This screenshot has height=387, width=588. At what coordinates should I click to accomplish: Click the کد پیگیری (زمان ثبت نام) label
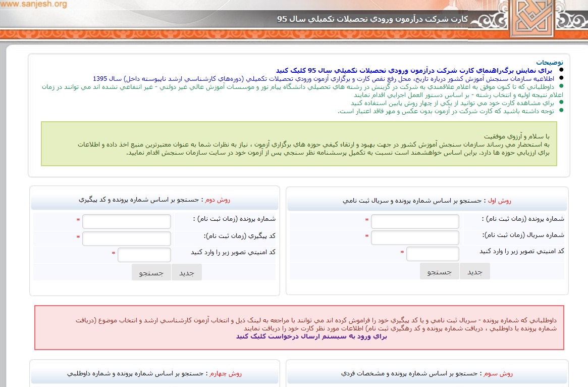pyautogui.click(x=240, y=236)
